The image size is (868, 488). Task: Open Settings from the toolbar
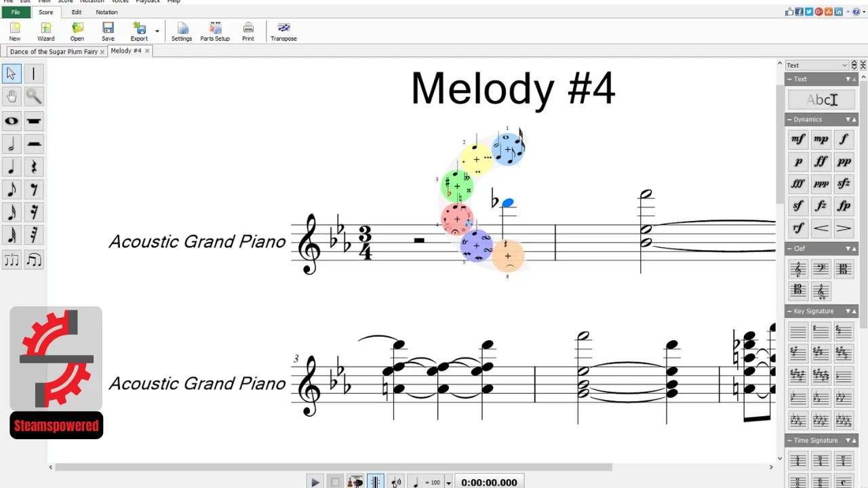point(182,31)
